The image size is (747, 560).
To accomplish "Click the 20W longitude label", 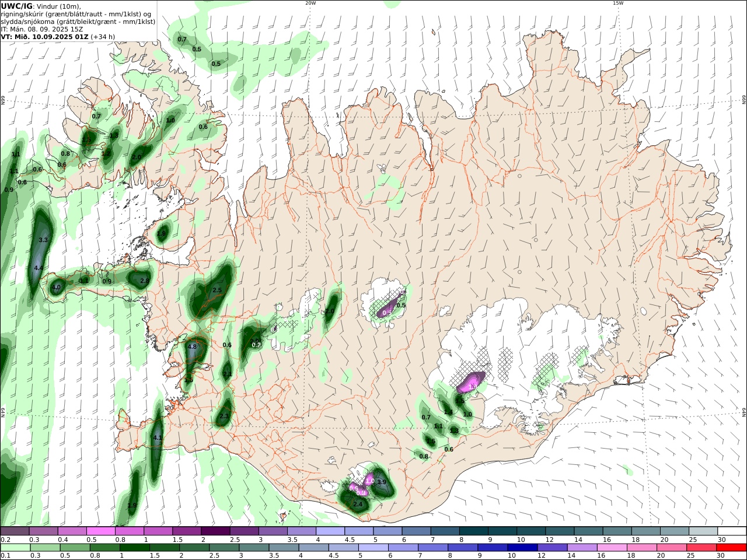I will coord(310,3).
